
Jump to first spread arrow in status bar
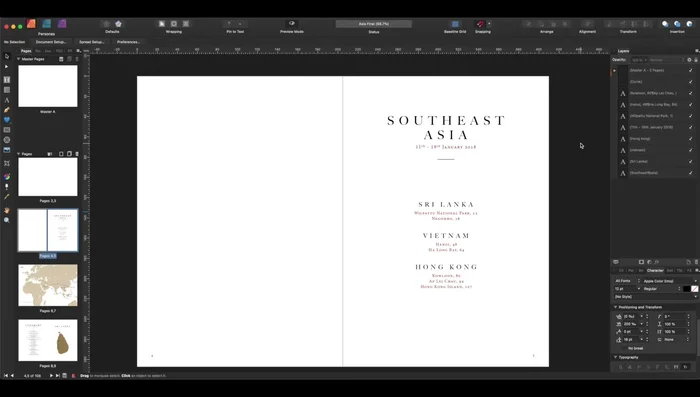pos(6,376)
